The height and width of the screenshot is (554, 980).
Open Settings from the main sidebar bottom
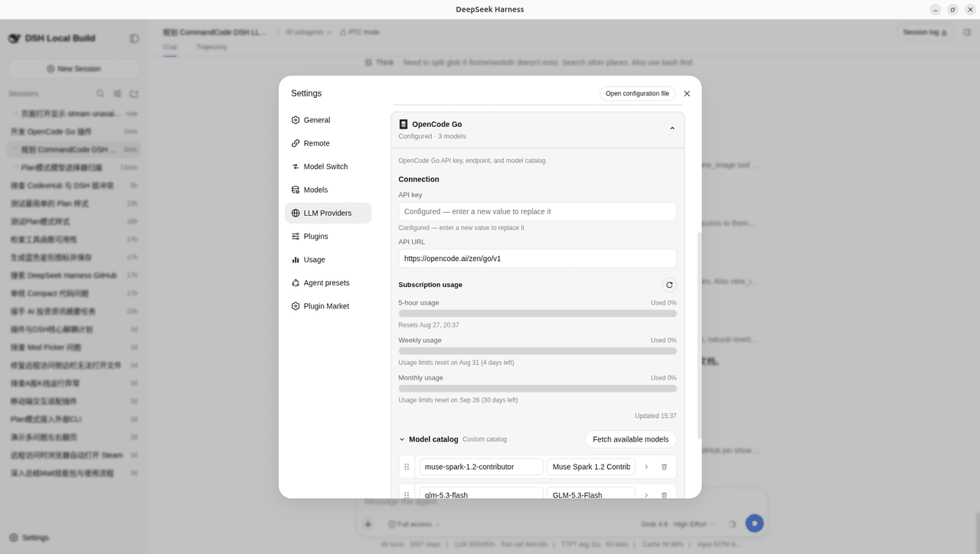(29, 537)
